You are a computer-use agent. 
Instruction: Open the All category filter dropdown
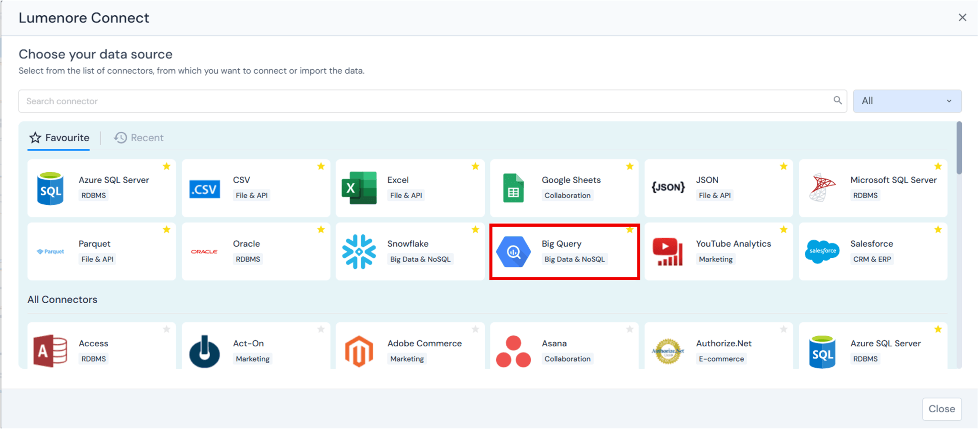coord(907,101)
